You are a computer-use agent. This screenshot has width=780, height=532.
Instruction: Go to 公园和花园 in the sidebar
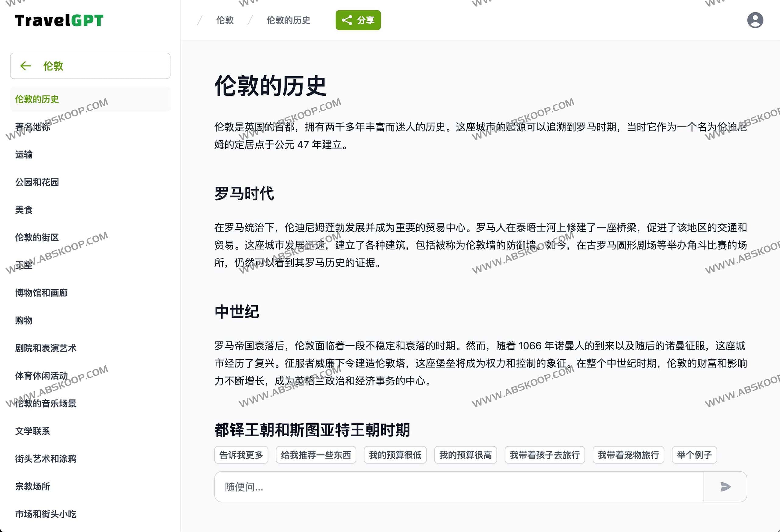(x=37, y=182)
